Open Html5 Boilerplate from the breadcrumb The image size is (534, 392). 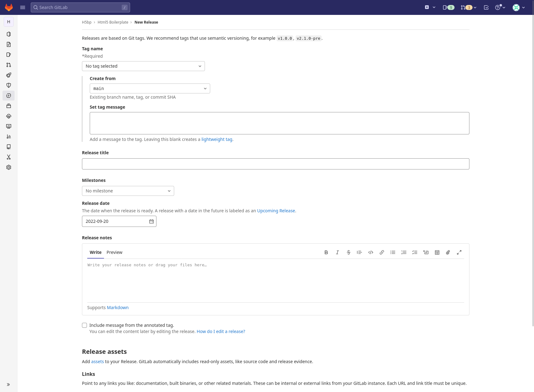[x=113, y=22]
